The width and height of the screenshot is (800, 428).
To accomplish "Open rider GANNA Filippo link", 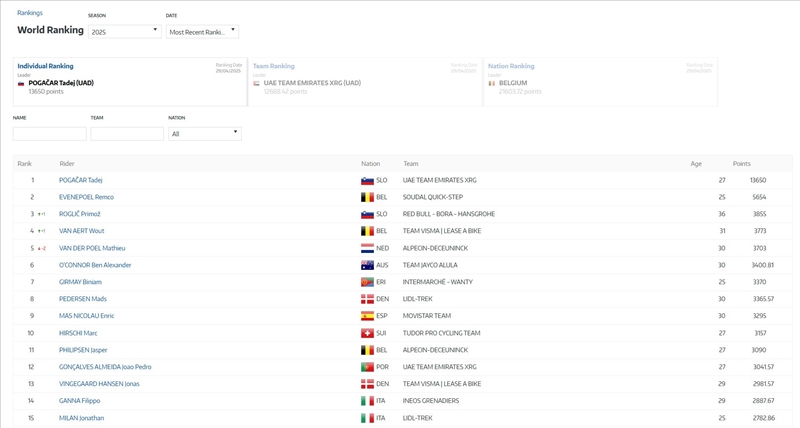I will tap(80, 401).
